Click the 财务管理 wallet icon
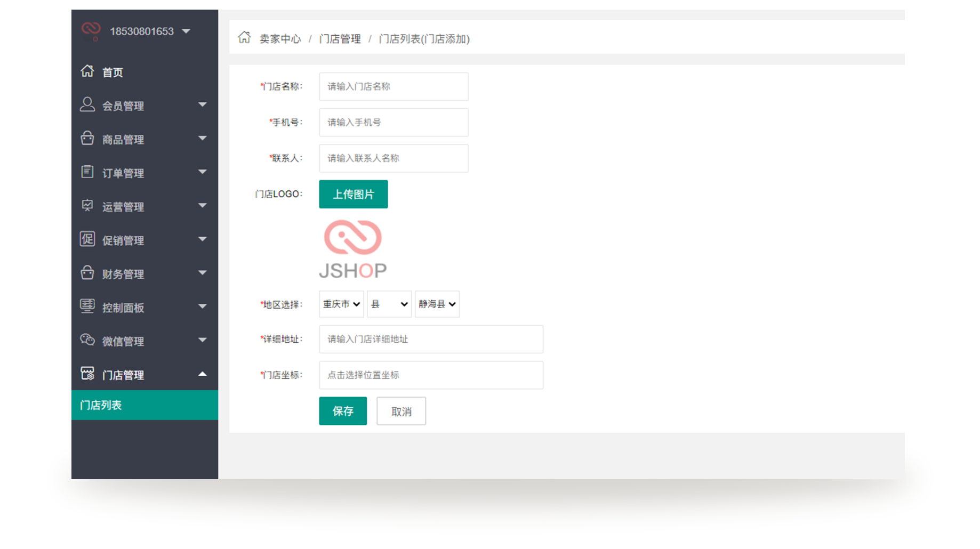The height and width of the screenshot is (549, 980). pos(87,272)
